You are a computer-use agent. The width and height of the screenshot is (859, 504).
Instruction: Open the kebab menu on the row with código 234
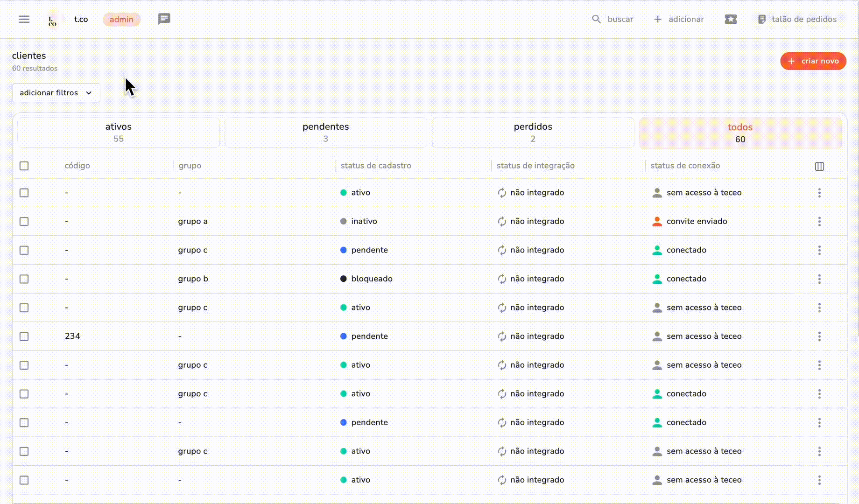click(820, 336)
